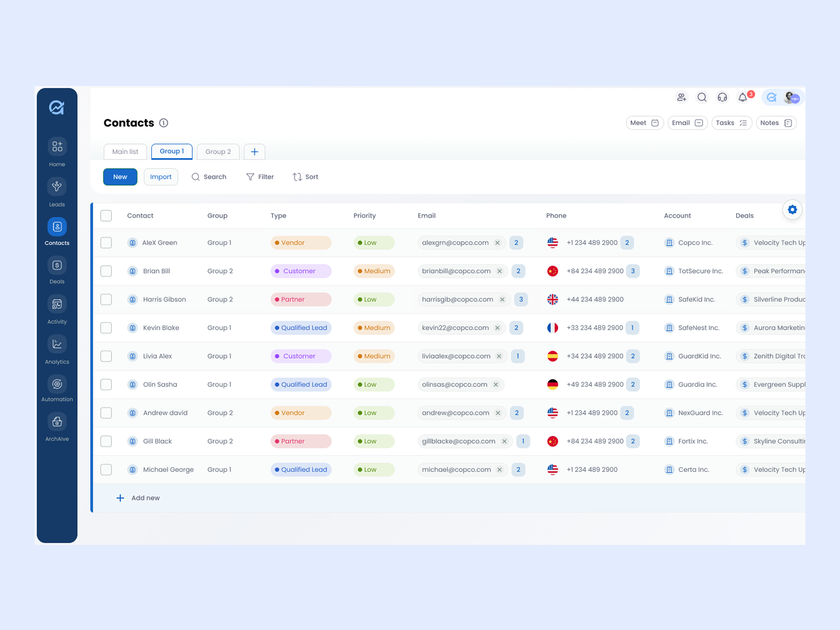Click the building icon beside Copco Inc.

(x=669, y=243)
